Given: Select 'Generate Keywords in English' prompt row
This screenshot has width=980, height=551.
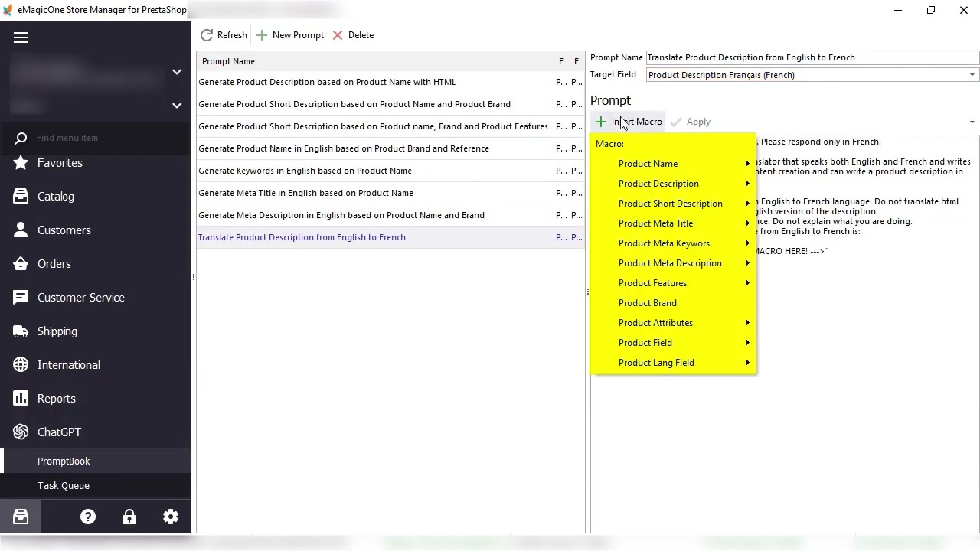Looking at the screenshot, I should 390,171.
